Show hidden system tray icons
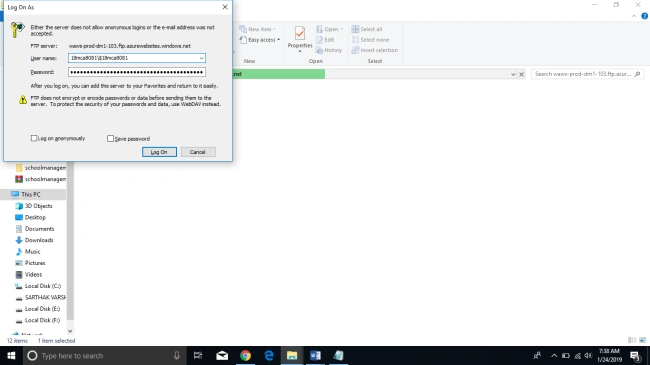 (554, 355)
